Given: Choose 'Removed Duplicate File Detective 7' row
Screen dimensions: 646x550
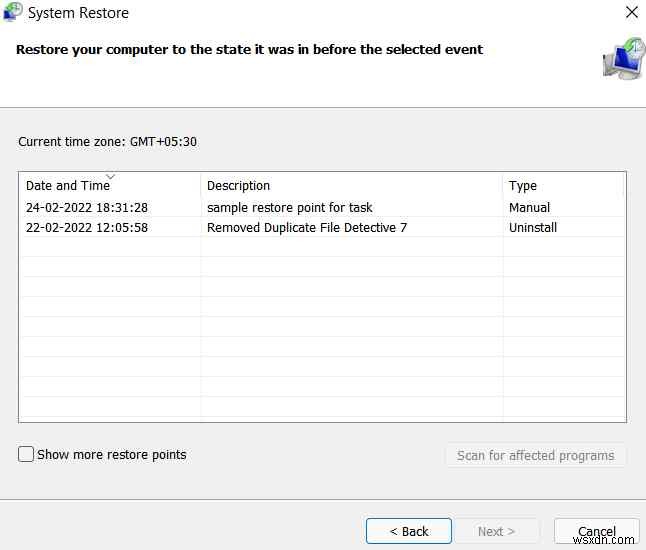Looking at the screenshot, I should 307,228.
